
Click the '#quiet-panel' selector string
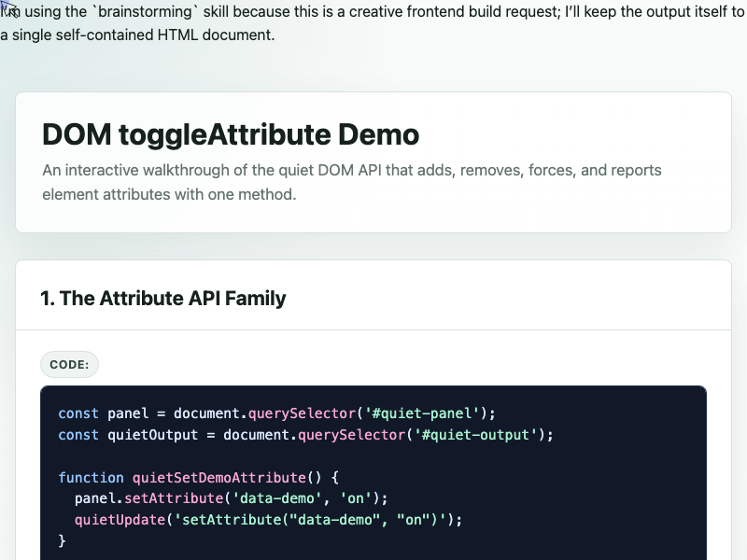(421, 413)
